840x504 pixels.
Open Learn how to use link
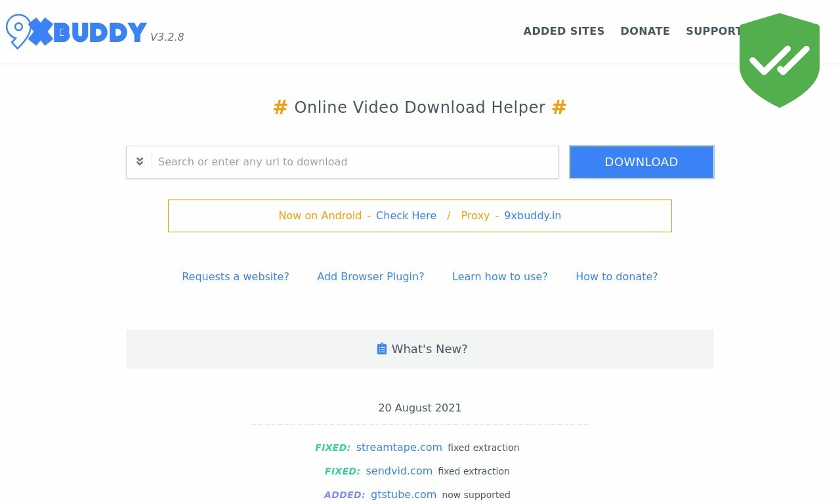pyautogui.click(x=500, y=277)
